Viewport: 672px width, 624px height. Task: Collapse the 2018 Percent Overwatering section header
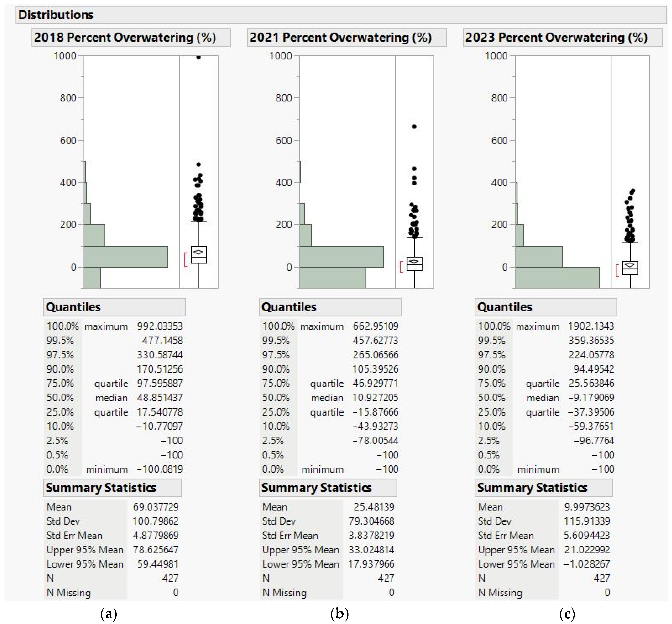[x=125, y=38]
